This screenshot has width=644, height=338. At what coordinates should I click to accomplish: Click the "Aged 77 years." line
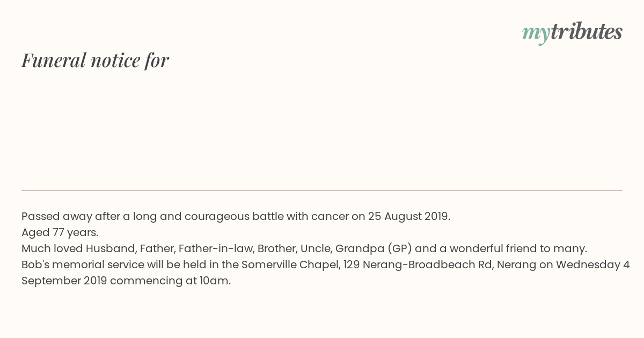[x=60, y=233]
